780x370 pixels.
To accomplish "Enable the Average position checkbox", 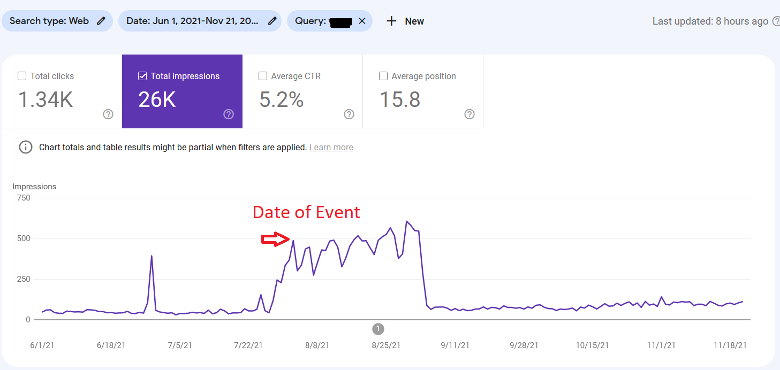I will [383, 76].
